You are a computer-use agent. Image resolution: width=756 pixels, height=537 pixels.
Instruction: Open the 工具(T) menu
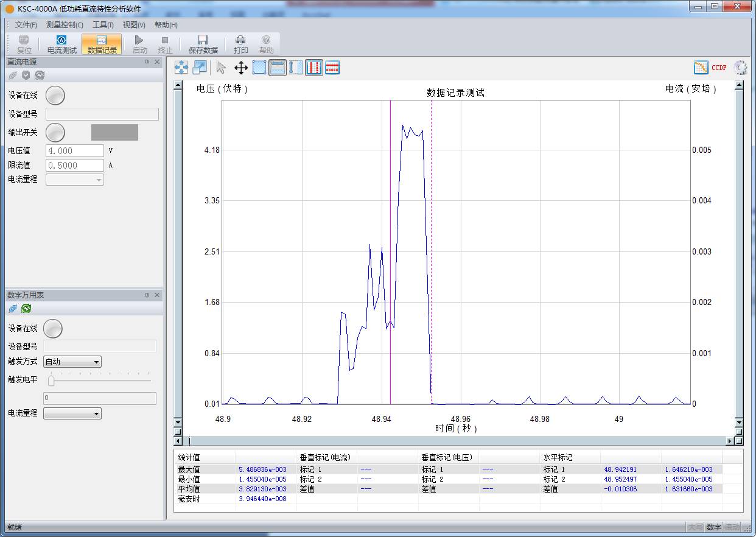[x=103, y=25]
